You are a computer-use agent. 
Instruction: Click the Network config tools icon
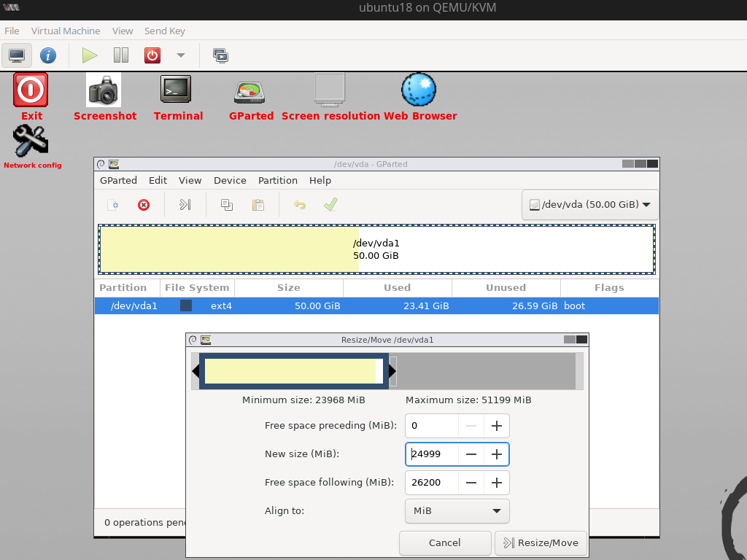point(31,140)
